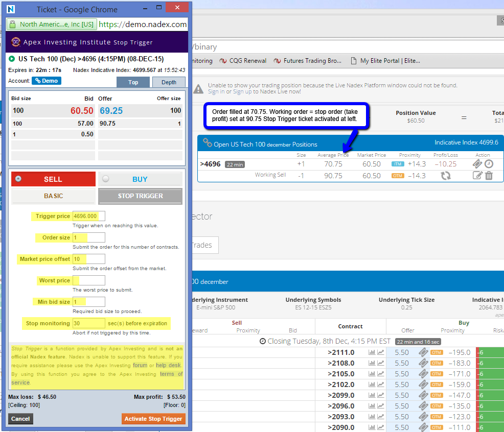Screen dimensions: 504x432
Task: Click the green play icon beside US Tech 100
Action: click(12, 59)
